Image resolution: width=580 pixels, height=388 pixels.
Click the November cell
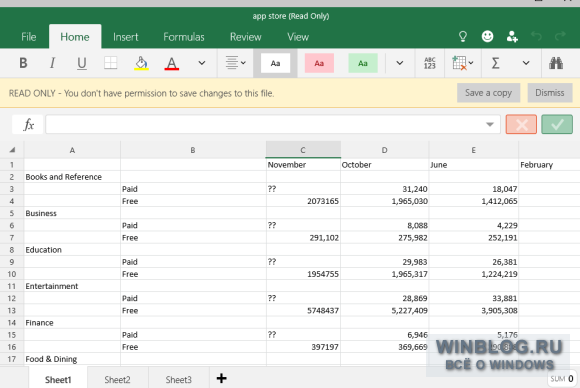point(303,165)
